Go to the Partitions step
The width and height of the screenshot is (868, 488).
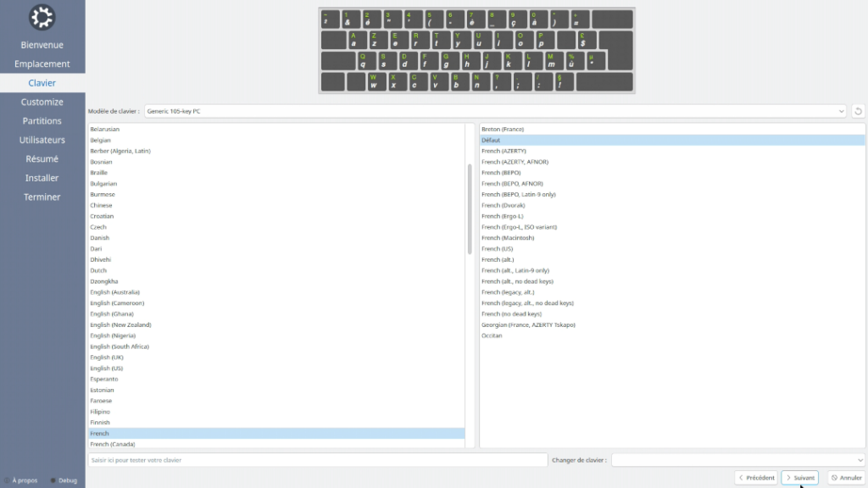click(42, 121)
